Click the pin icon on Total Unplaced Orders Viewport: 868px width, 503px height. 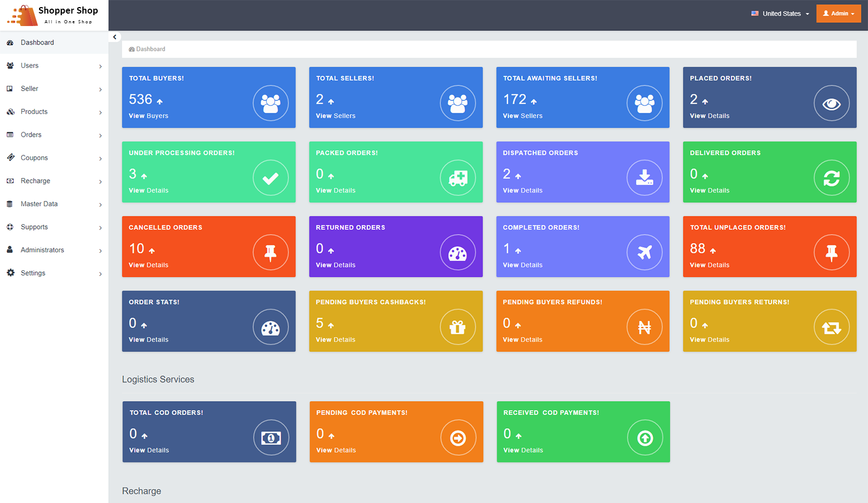pyautogui.click(x=832, y=252)
